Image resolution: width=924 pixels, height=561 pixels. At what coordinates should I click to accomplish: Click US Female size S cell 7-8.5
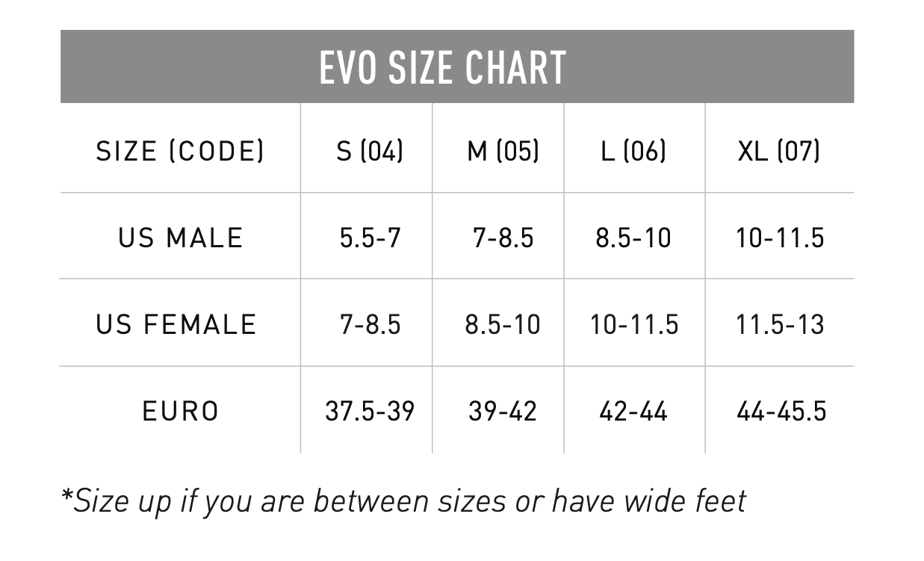click(370, 325)
